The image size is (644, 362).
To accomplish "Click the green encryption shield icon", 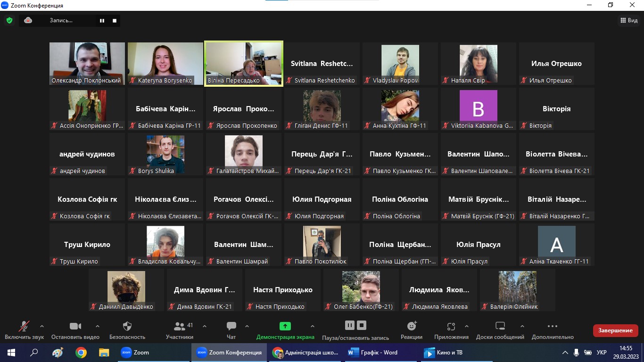I will coord(9,20).
